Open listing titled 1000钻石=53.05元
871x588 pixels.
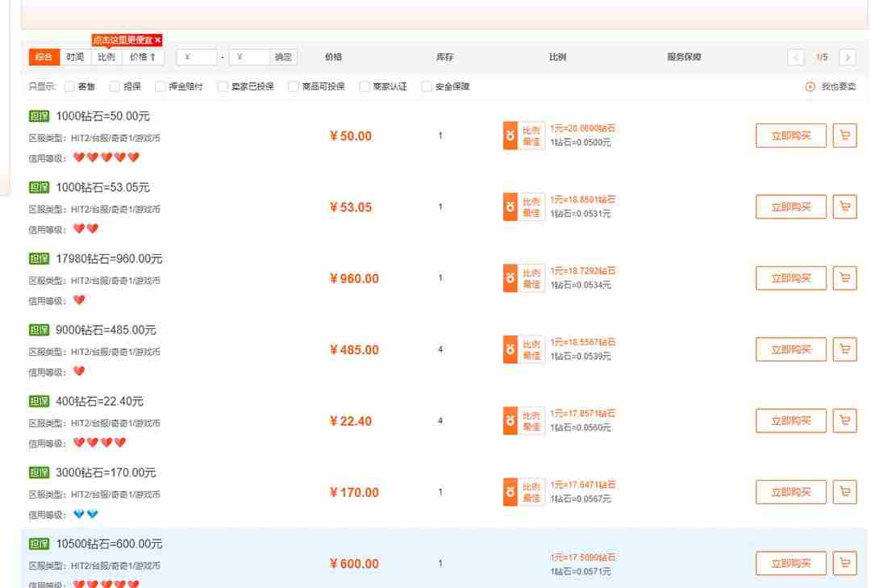point(102,187)
